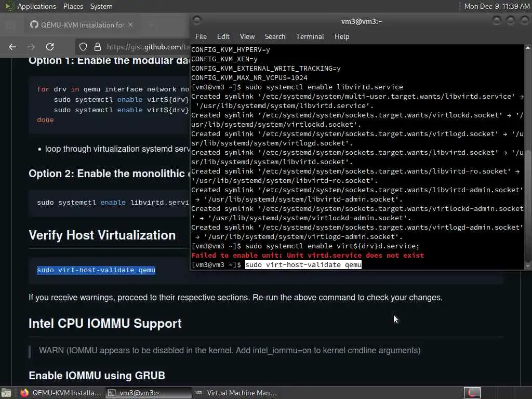Click the 'loop through virtualization systemd' bullet
The width and height of the screenshot is (532, 399).
[117, 149]
